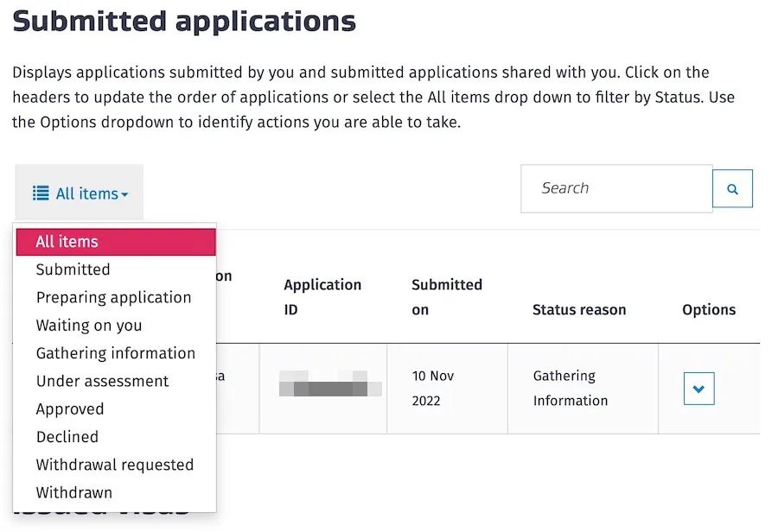Click the blurred application ID cell

329,383
